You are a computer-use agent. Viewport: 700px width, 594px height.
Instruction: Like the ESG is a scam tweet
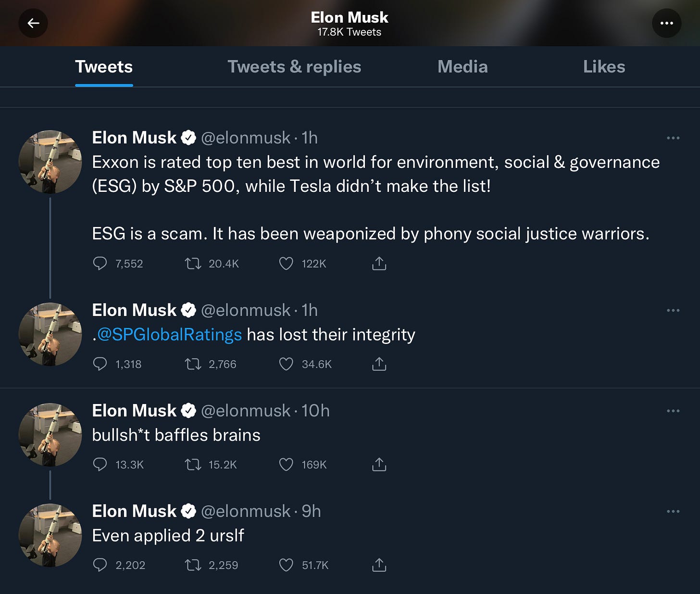point(286,264)
